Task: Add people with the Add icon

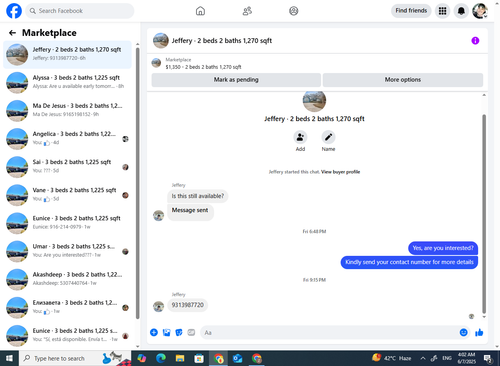Action: coord(300,137)
